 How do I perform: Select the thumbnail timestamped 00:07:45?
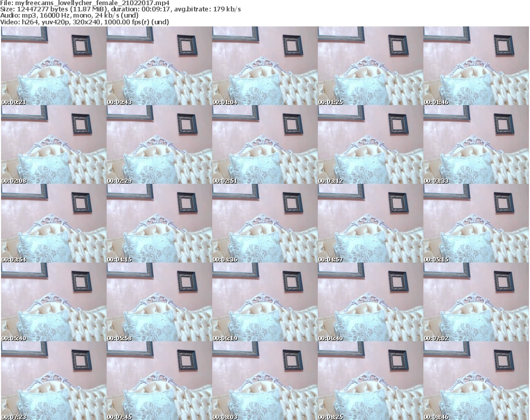(x=159, y=381)
